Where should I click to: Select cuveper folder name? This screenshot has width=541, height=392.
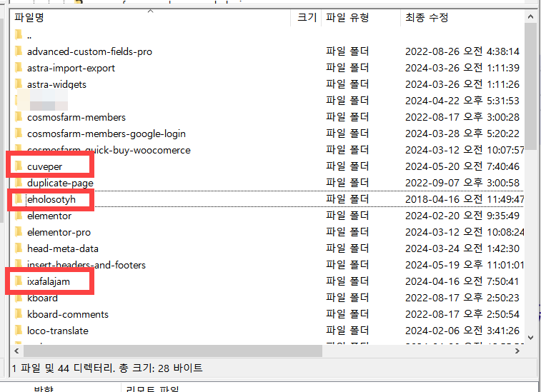(44, 167)
